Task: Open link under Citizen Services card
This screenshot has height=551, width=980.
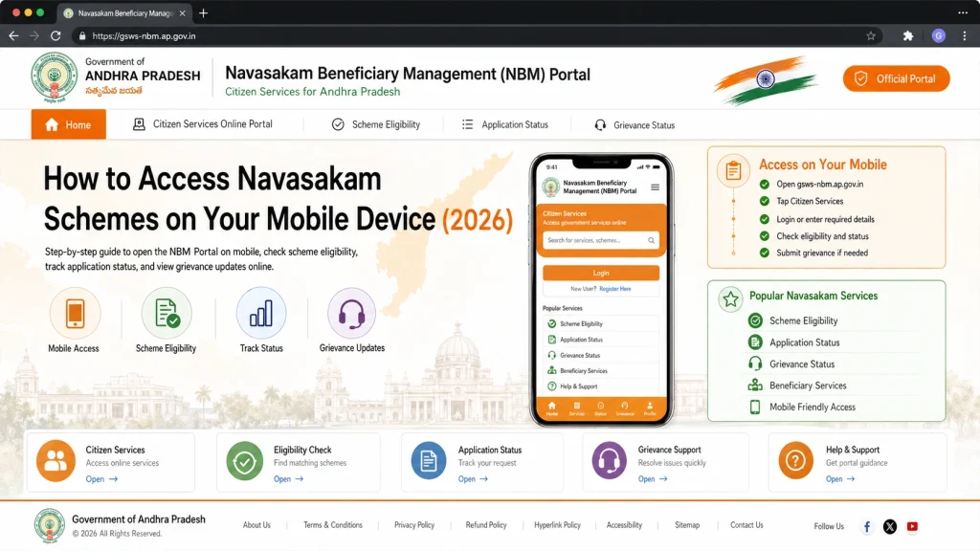Action: pyautogui.click(x=101, y=479)
